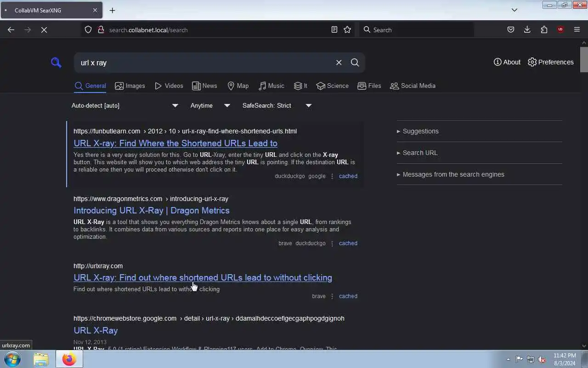The height and width of the screenshot is (368, 588).
Task: Bookmark this page with star icon
Action: click(347, 29)
